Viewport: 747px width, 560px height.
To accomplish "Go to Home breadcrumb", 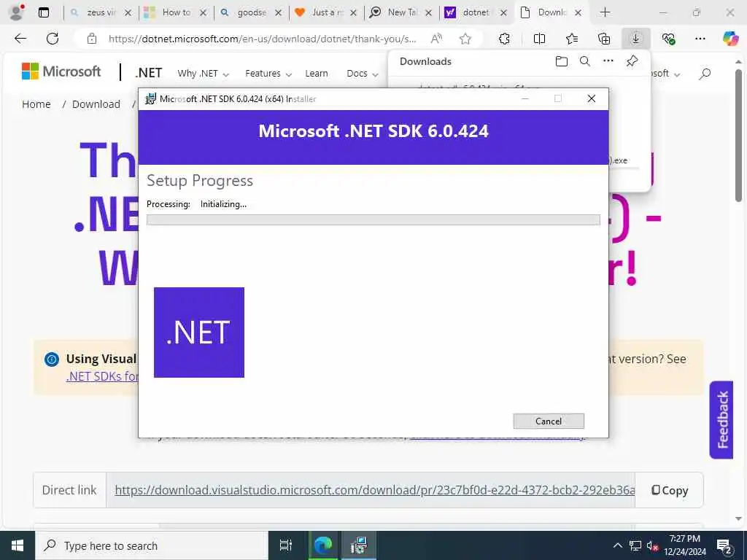I will [x=36, y=104].
